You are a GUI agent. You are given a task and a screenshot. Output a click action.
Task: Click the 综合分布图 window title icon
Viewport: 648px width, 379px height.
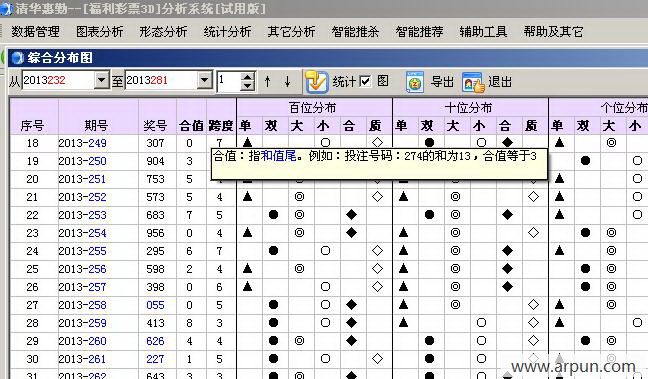point(18,57)
